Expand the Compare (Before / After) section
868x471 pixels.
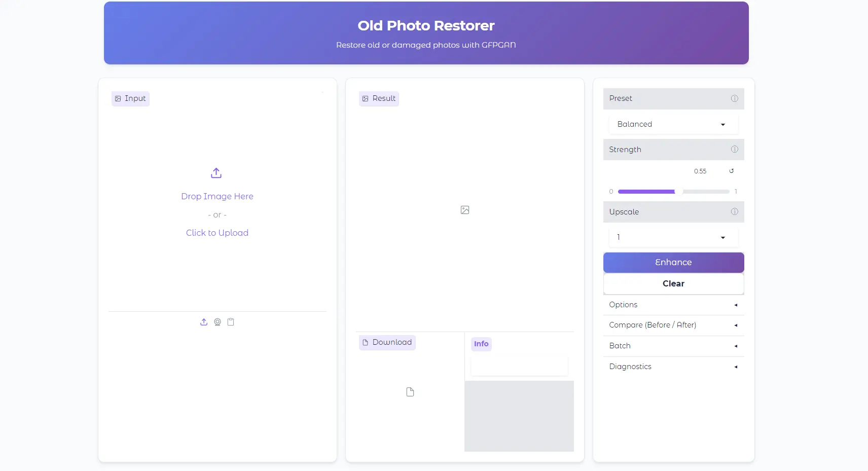pos(673,325)
